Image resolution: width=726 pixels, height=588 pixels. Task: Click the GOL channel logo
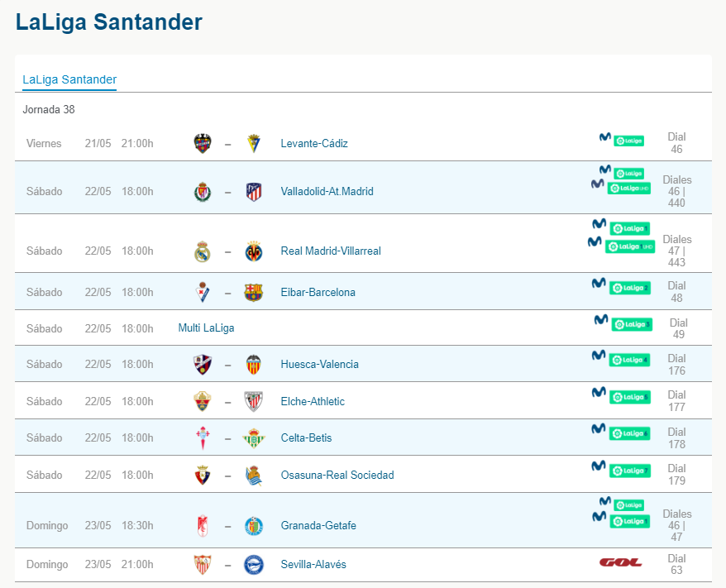619,560
